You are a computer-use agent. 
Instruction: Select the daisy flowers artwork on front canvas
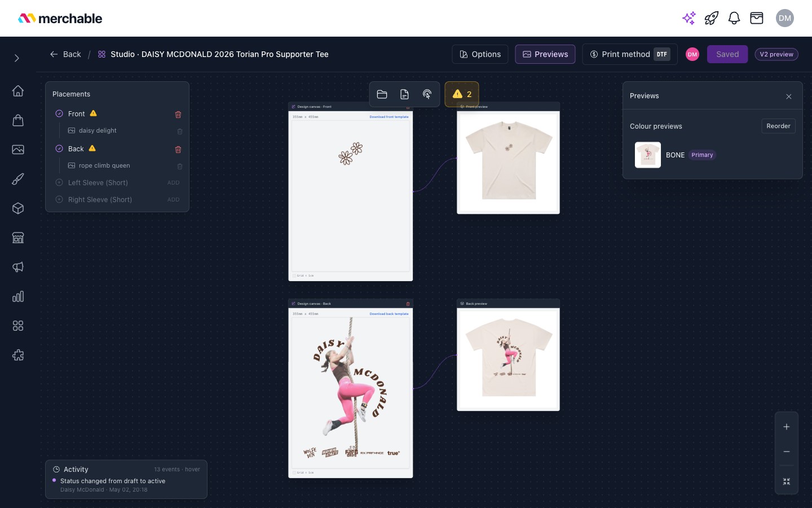pos(351,154)
